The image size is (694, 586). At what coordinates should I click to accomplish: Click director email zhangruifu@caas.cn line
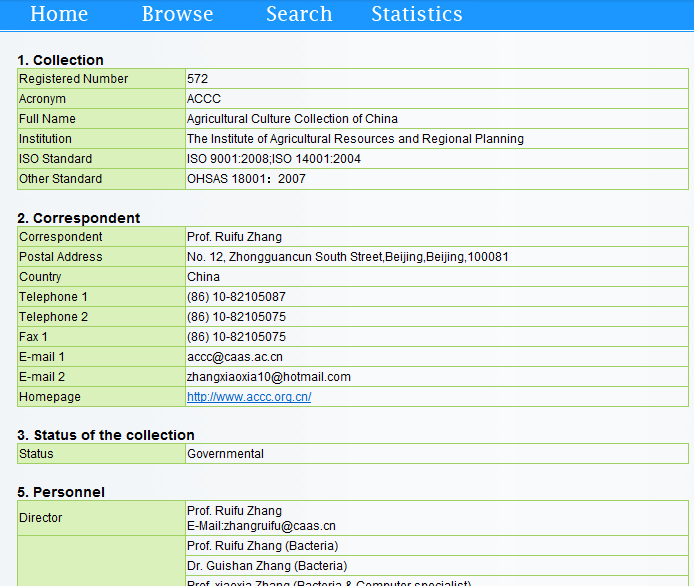click(x=262, y=526)
